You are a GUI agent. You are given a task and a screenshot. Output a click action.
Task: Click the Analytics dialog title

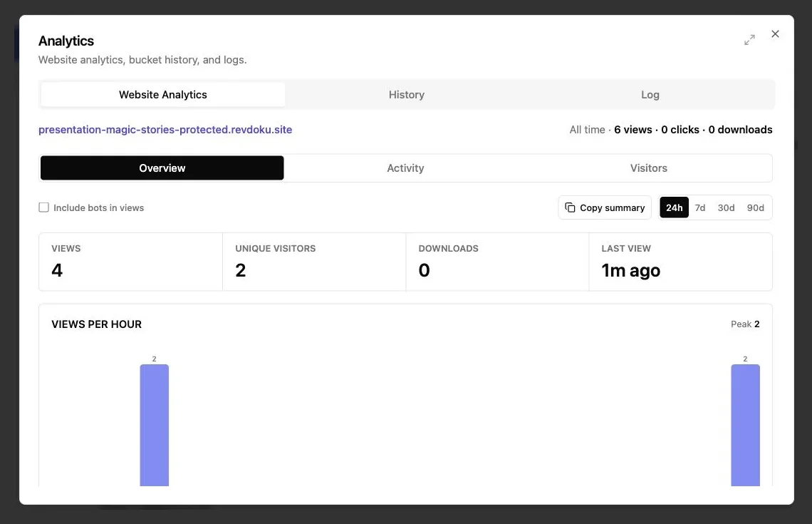click(66, 41)
